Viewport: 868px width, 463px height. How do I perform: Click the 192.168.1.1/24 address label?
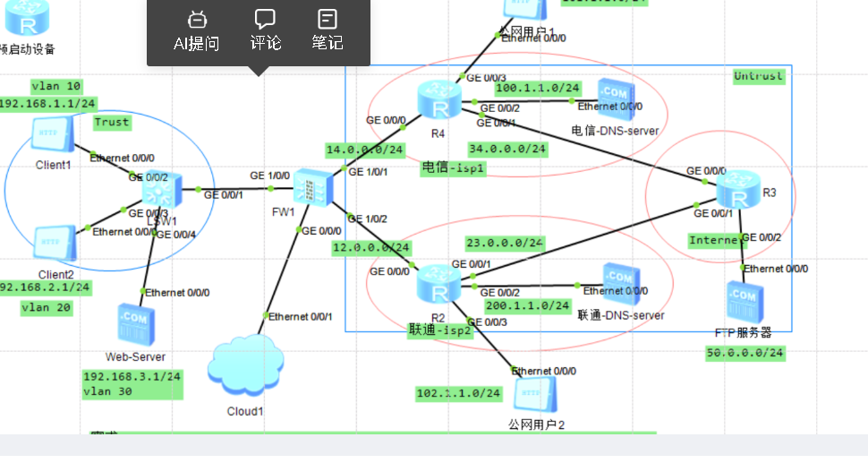coord(48,104)
